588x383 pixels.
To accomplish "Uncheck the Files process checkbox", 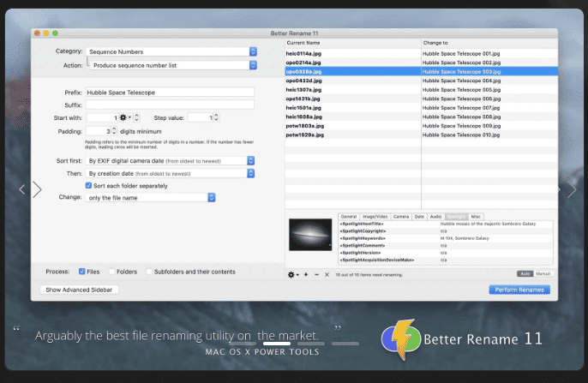I will (81, 272).
